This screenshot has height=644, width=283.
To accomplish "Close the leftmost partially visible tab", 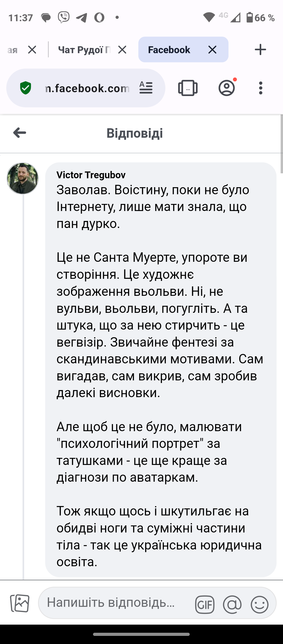I will point(32,50).
